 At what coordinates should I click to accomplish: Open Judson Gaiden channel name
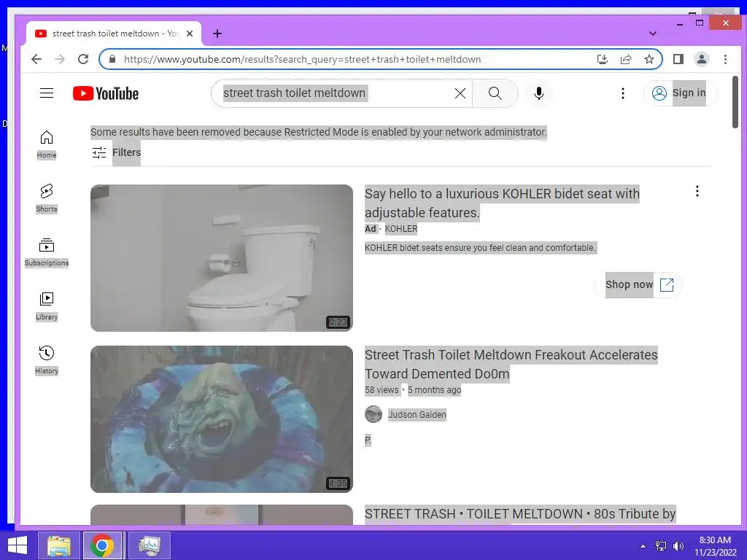(x=417, y=415)
